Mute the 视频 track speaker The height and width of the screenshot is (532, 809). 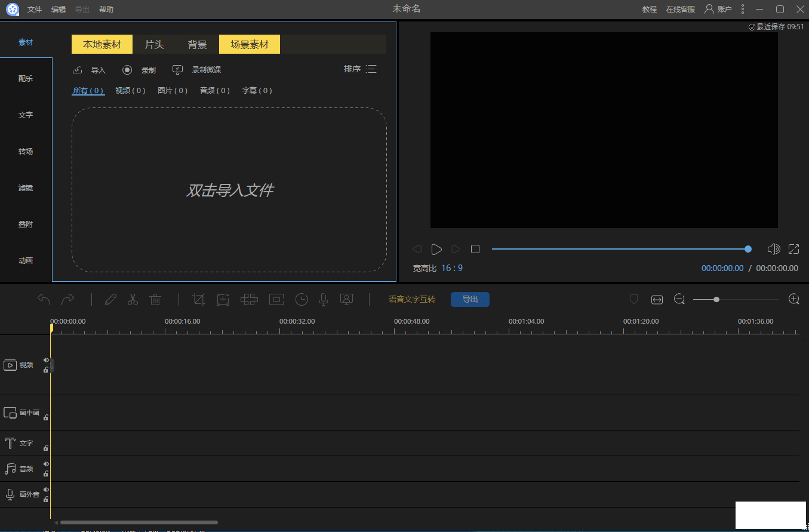46,360
